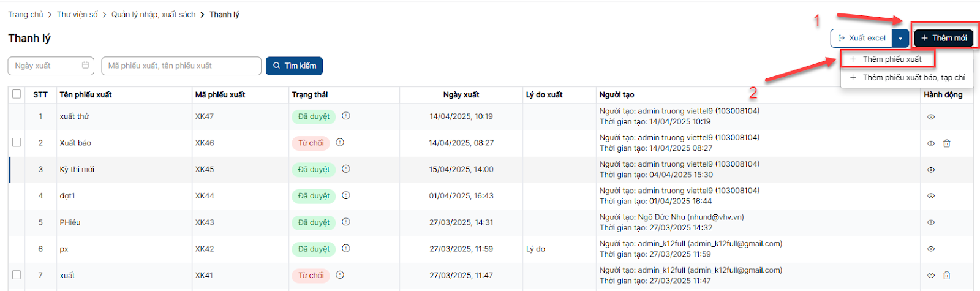Screen dimensions: 980x291
Task: Check the box for Xuất báo row
Action: click(17, 142)
